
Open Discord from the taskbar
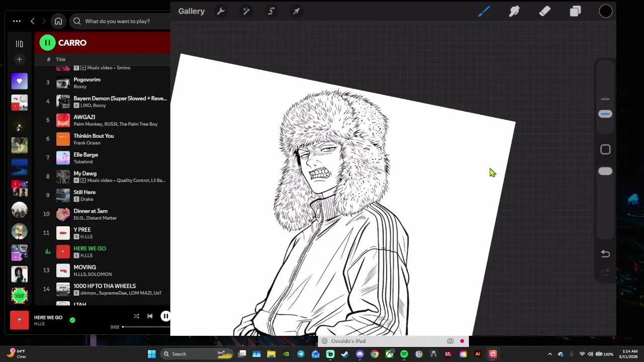coord(360,354)
